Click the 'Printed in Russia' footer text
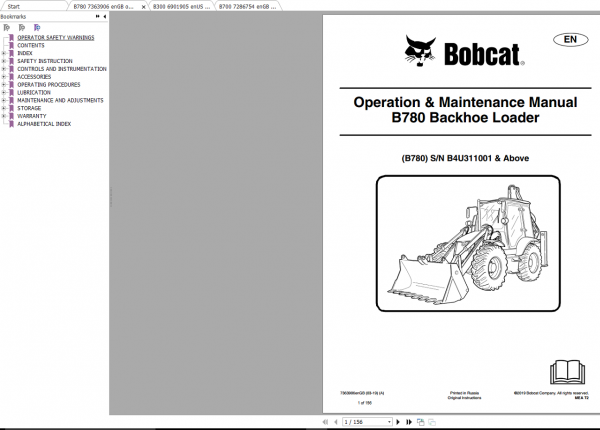 point(464,393)
